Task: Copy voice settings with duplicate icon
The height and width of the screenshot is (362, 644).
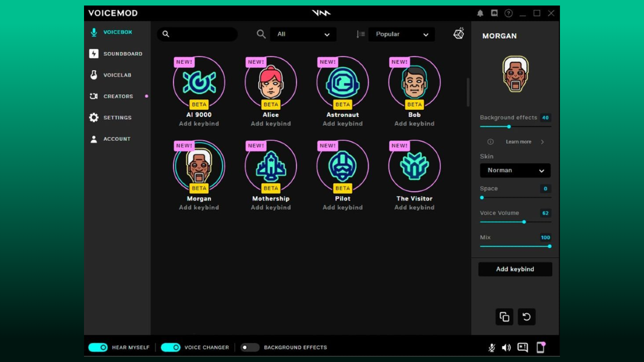Action: point(504,317)
